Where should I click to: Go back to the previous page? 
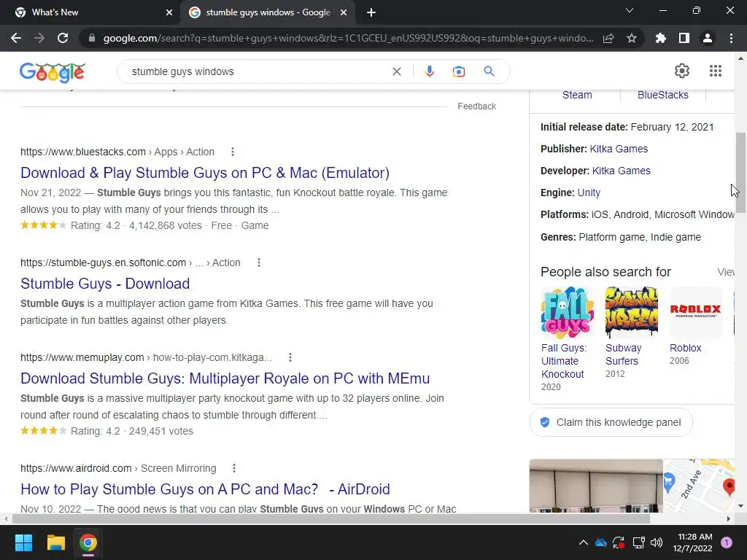16,38
